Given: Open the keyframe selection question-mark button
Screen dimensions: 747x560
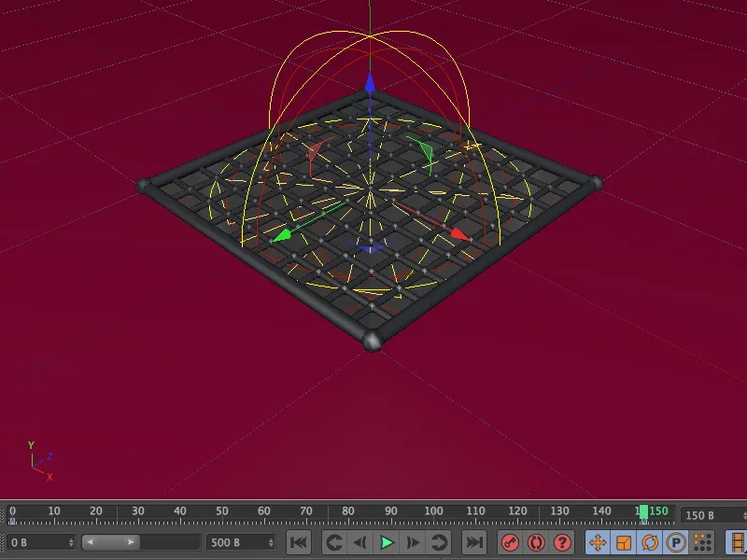Looking at the screenshot, I should coord(562,542).
